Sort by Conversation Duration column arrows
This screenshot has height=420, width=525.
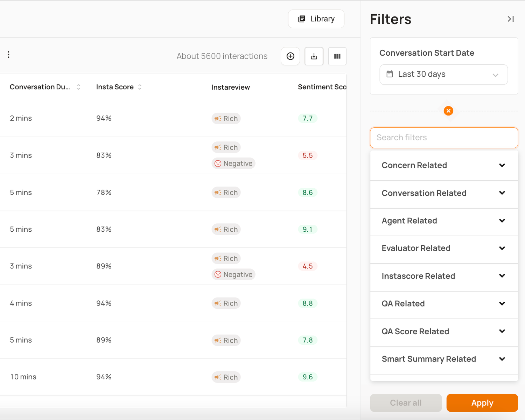[79, 87]
